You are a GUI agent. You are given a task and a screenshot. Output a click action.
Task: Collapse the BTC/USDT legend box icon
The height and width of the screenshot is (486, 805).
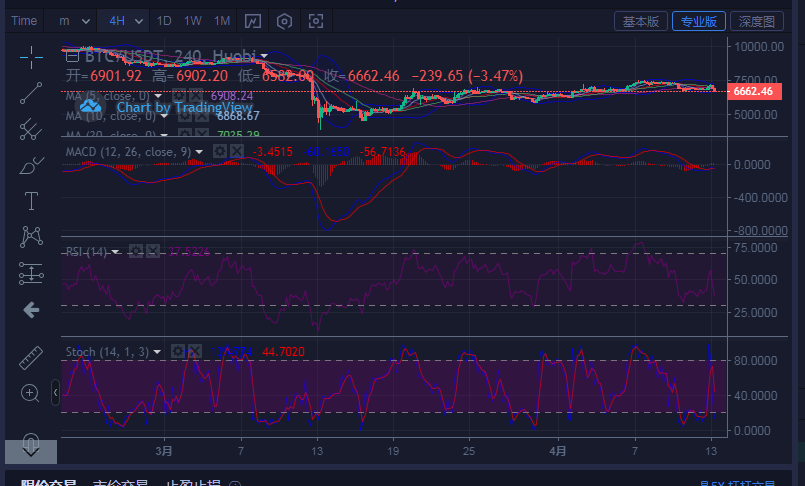72,55
